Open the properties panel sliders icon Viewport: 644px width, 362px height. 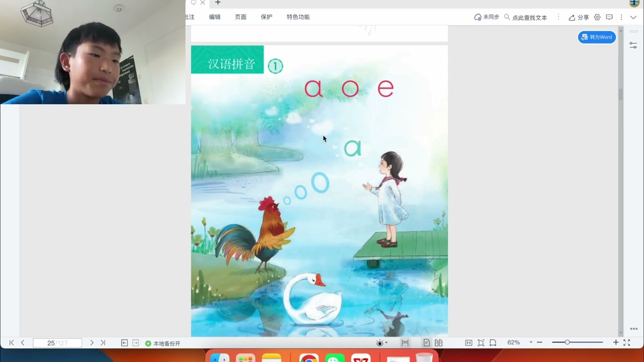coord(633,45)
